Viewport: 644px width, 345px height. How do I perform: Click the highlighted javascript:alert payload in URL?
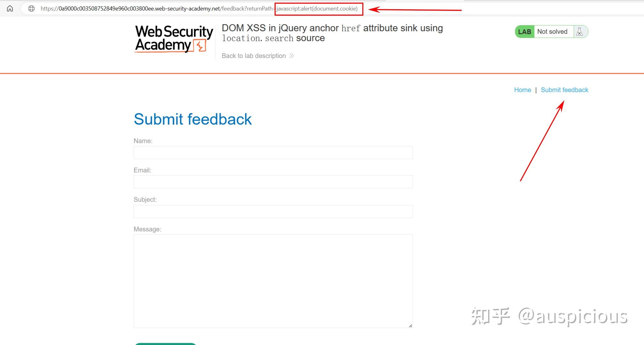pos(317,9)
